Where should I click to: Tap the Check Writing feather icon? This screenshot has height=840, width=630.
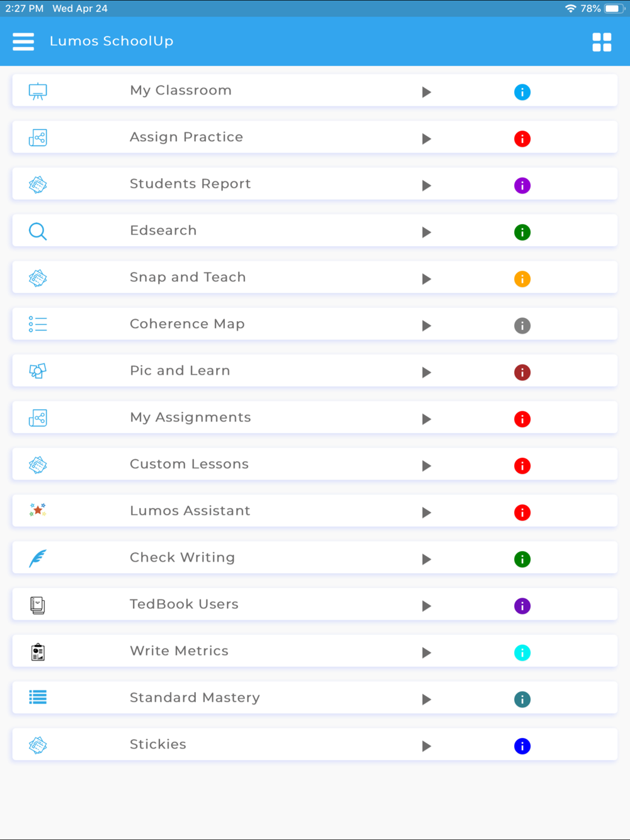coord(38,558)
